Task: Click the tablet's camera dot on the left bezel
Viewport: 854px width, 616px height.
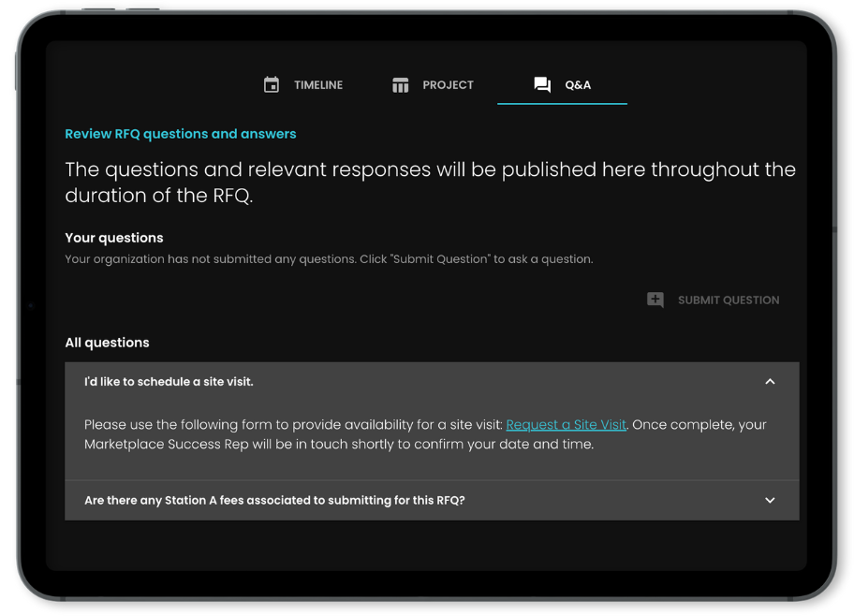Action: [x=31, y=305]
